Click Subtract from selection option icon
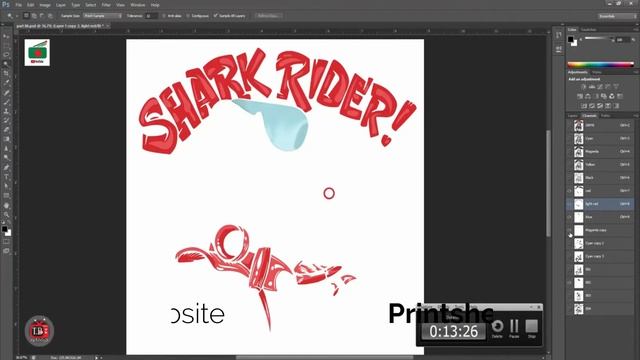640x360 pixels. (42, 16)
